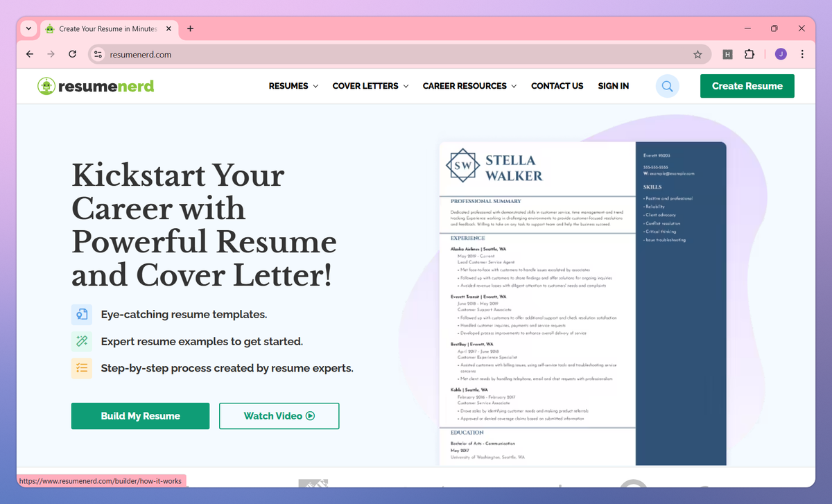Click the Kickstart Your Career headline
The image size is (832, 504).
[x=205, y=225]
